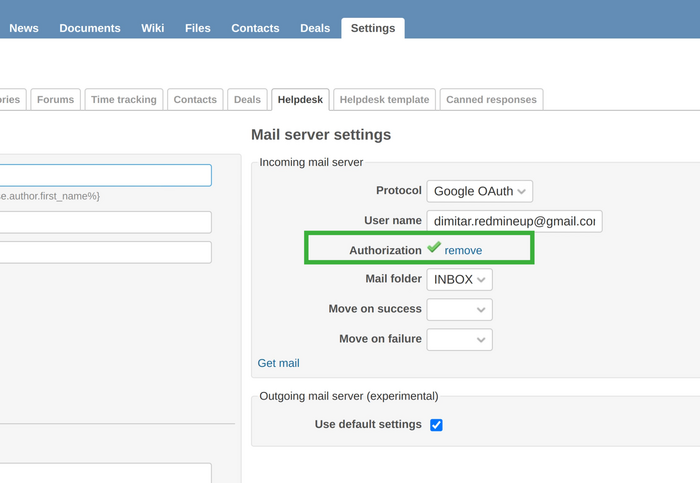Click the Get mail link
This screenshot has width=700, height=483.
(x=278, y=363)
